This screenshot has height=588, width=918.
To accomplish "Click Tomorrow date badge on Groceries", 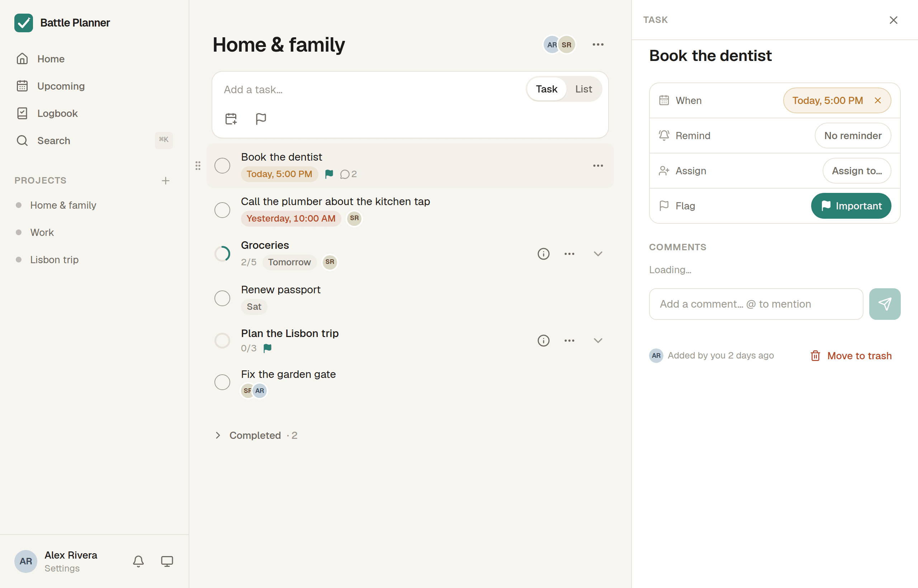I will pos(289,262).
